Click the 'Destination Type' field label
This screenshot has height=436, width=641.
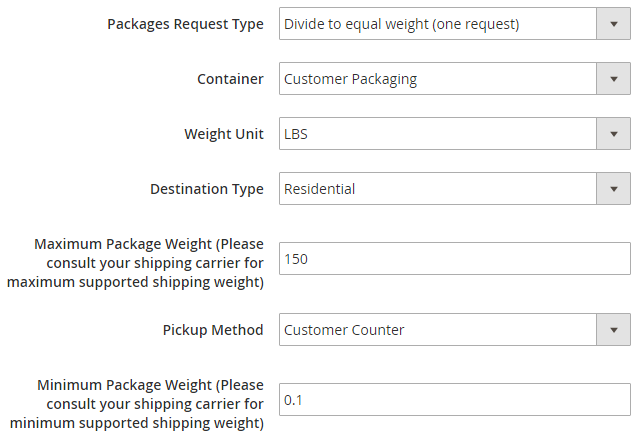pos(207,189)
